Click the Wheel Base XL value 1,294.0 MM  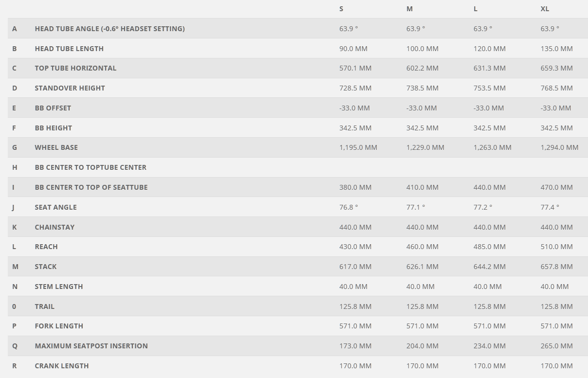pyautogui.click(x=559, y=147)
